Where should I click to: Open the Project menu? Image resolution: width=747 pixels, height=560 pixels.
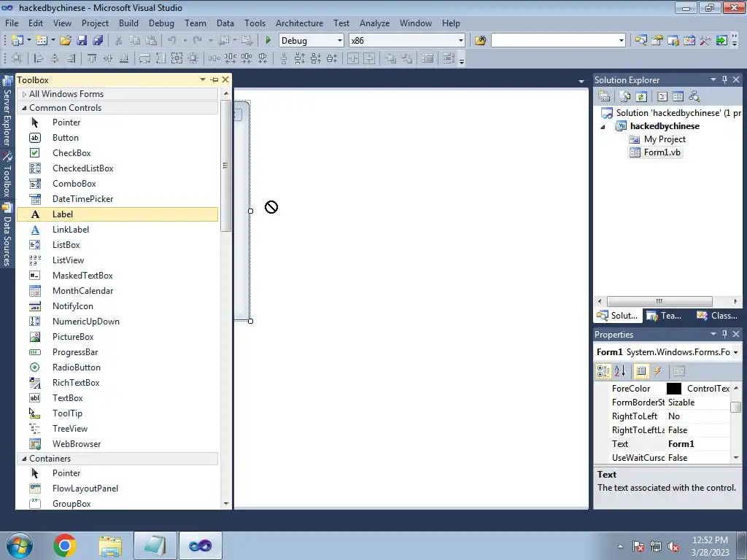95,23
